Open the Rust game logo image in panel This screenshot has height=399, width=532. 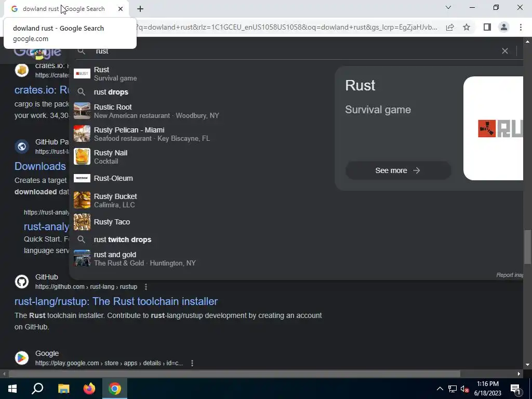[x=494, y=128]
